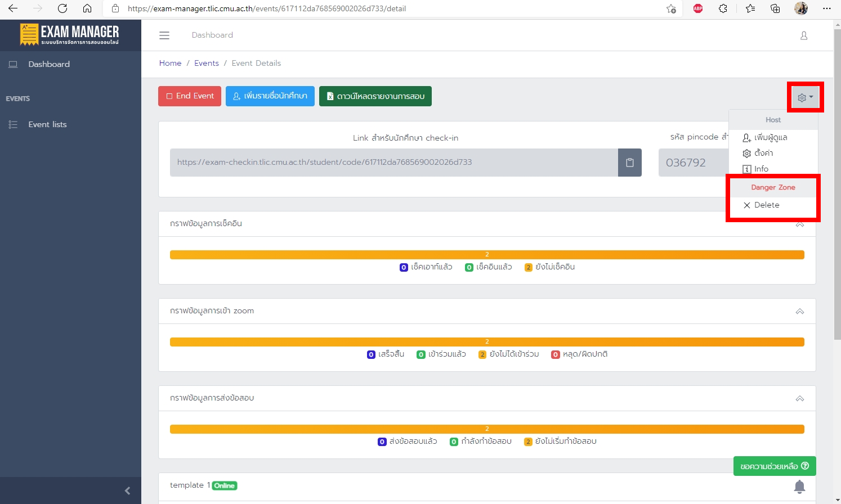Open user account icon in header
Viewport: 841px width, 504px height.
point(804,35)
